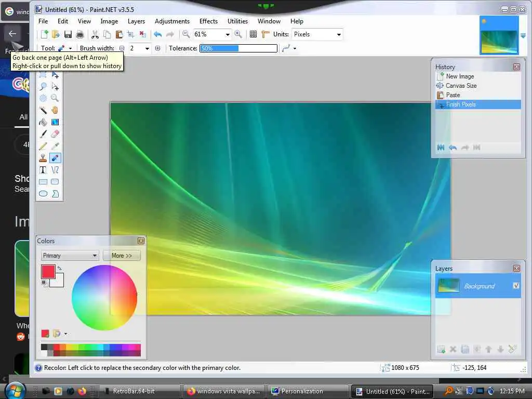
Task: Open the zoom percentage dropdown
Action: click(228, 34)
